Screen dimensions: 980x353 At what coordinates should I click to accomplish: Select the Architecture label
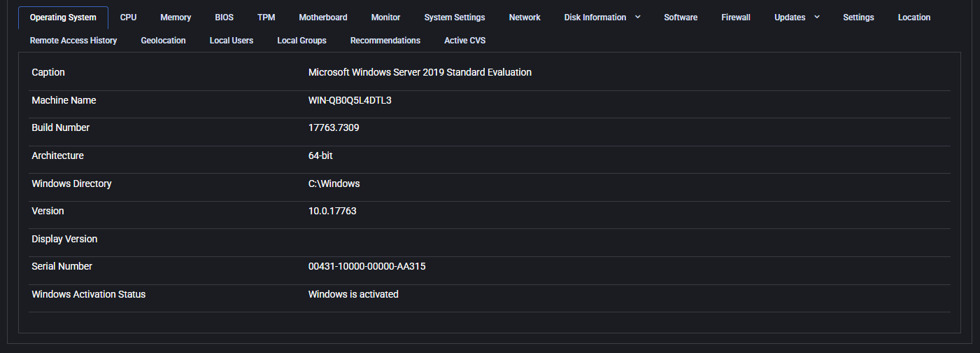pos(57,155)
